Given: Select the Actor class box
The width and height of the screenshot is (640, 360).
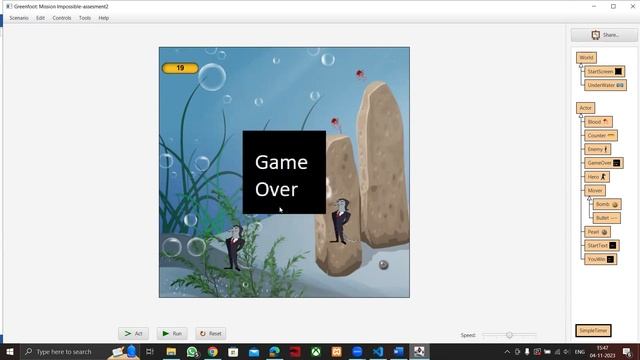Looking at the screenshot, I should click(585, 108).
